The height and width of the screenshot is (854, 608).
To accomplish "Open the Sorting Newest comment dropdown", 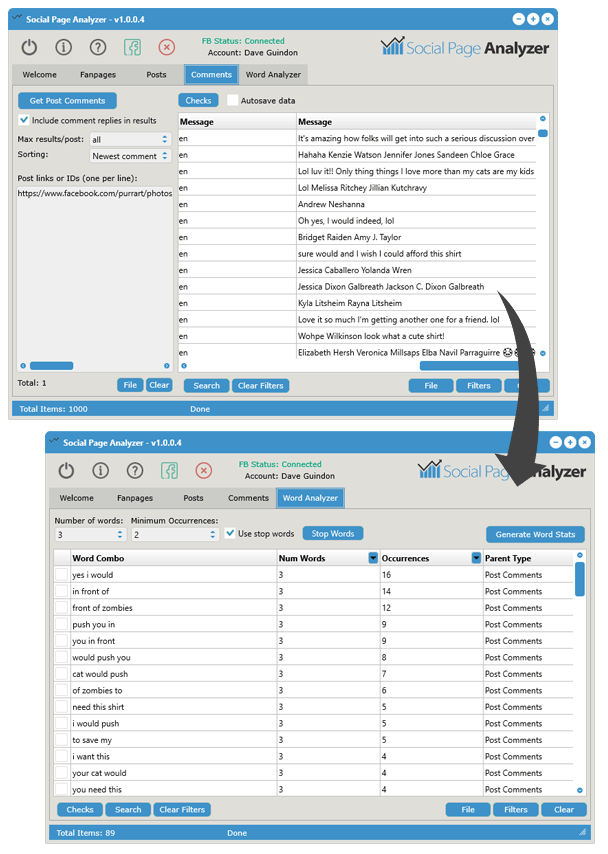I will coord(130,156).
